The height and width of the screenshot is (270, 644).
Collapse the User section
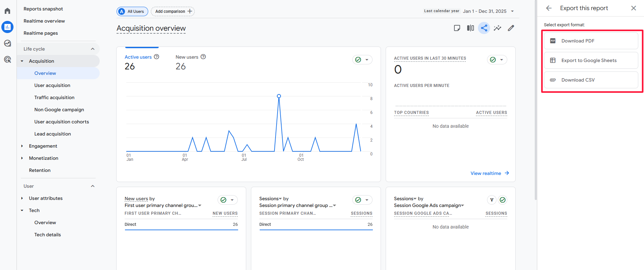93,186
